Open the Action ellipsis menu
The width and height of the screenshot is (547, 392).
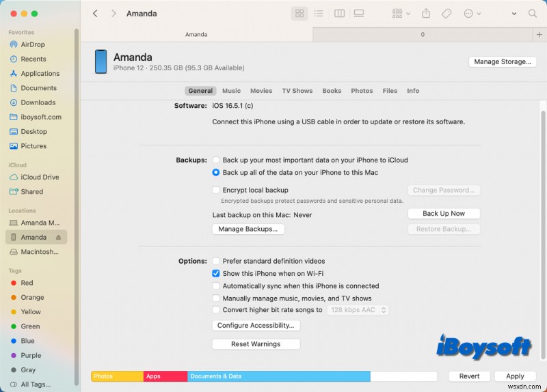(x=472, y=14)
